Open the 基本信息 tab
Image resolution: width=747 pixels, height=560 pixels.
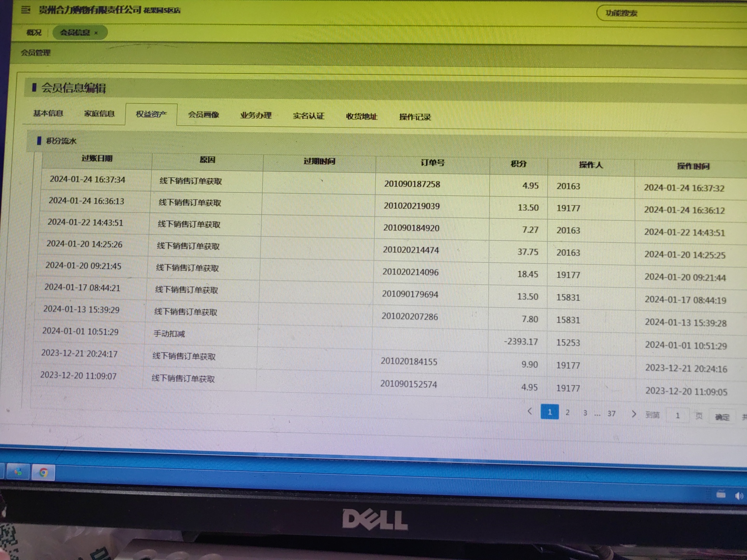click(x=48, y=113)
